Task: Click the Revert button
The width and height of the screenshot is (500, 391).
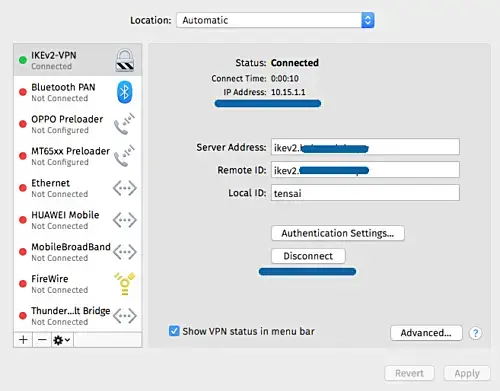Action: [x=409, y=373]
